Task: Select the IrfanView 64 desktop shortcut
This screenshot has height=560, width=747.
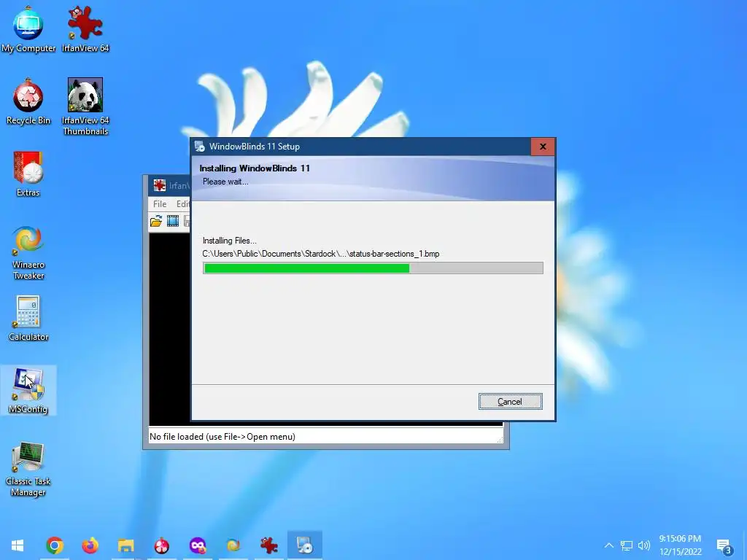Action: click(x=85, y=29)
